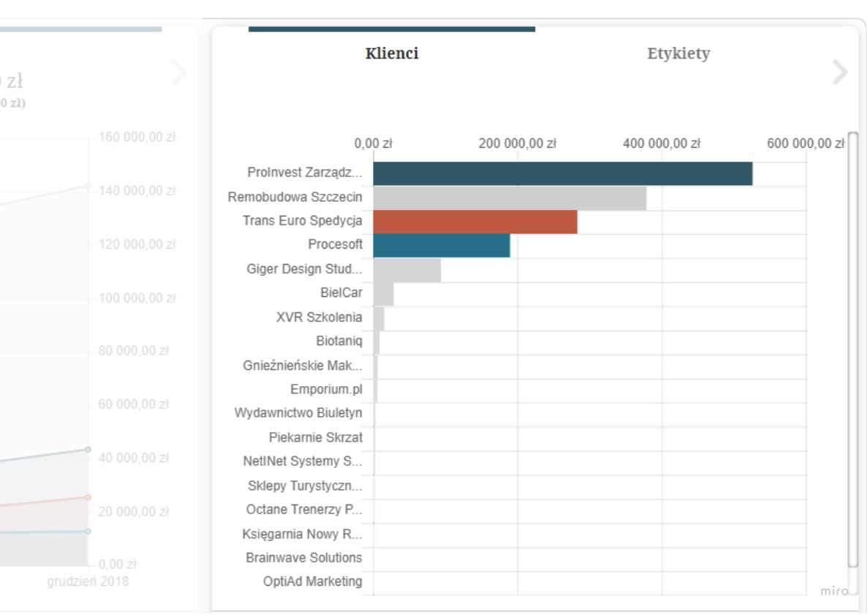The width and height of the screenshot is (868, 615).
Task: Click the 'Giger Design Stud...' label
Action: coord(304,269)
